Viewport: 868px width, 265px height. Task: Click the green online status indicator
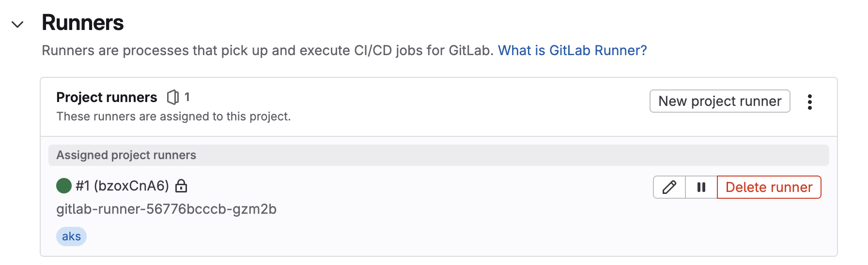click(x=64, y=186)
